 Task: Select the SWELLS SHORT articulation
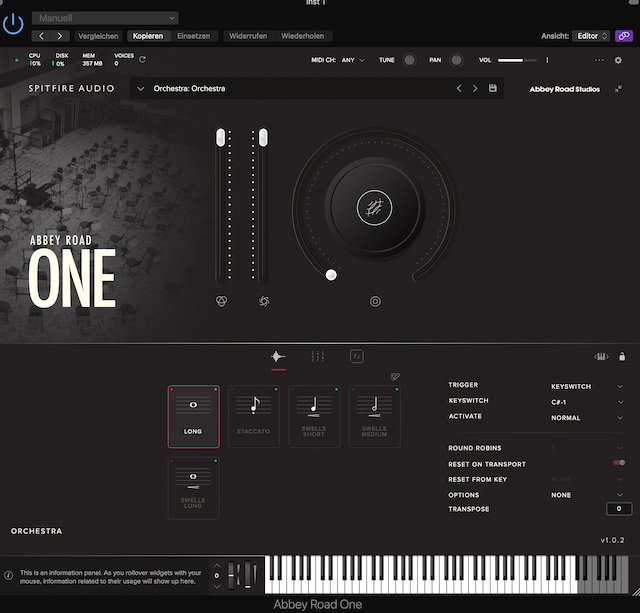pyautogui.click(x=314, y=417)
